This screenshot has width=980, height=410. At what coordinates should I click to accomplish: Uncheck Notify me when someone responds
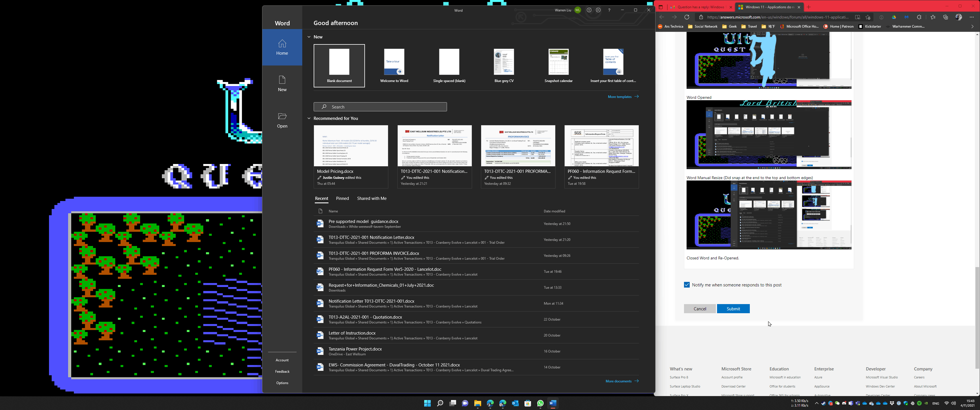[x=687, y=285]
